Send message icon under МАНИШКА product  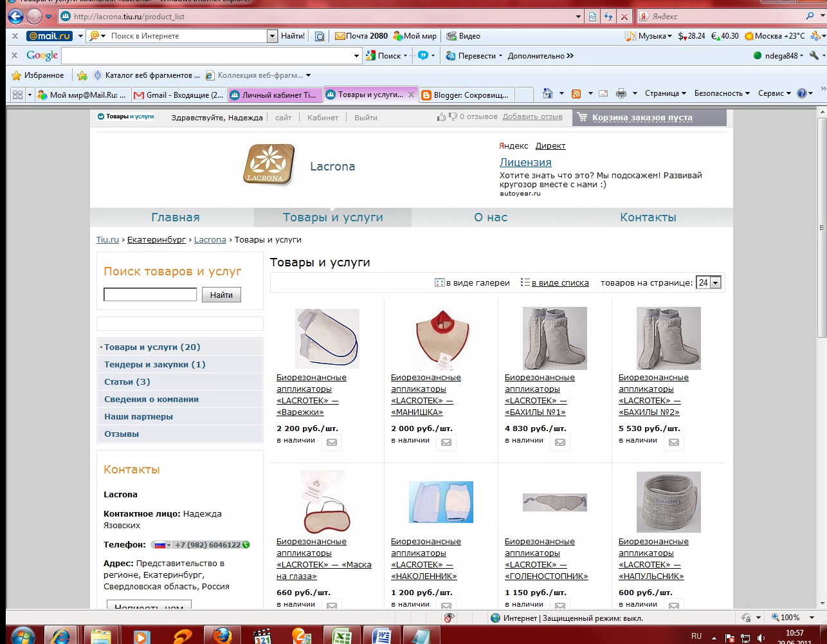pos(446,442)
